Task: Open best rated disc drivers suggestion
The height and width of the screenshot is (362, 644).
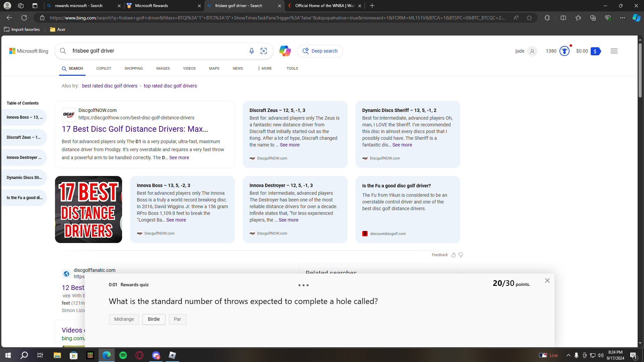Action: (110, 86)
